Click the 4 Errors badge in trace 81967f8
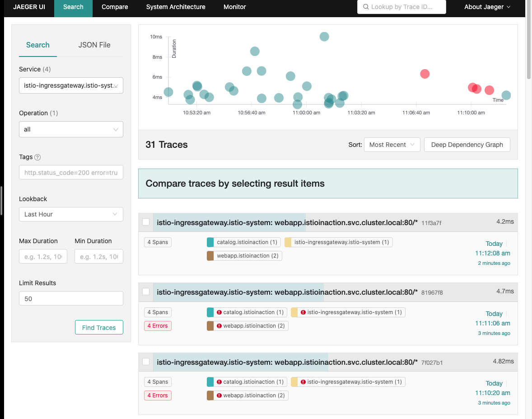The image size is (532, 419). (158, 326)
